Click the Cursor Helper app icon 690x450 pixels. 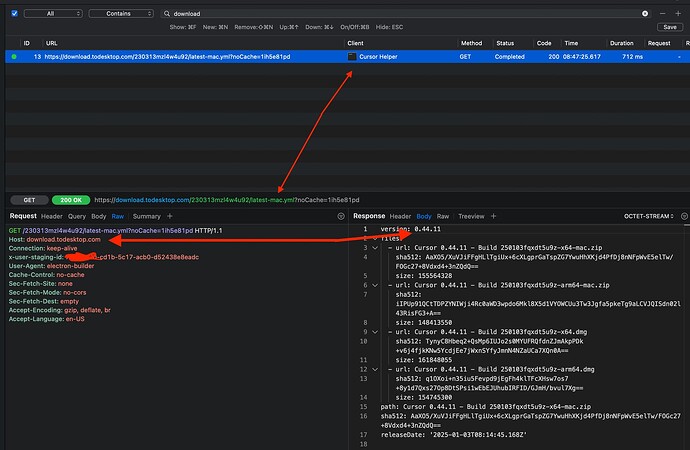(x=352, y=57)
